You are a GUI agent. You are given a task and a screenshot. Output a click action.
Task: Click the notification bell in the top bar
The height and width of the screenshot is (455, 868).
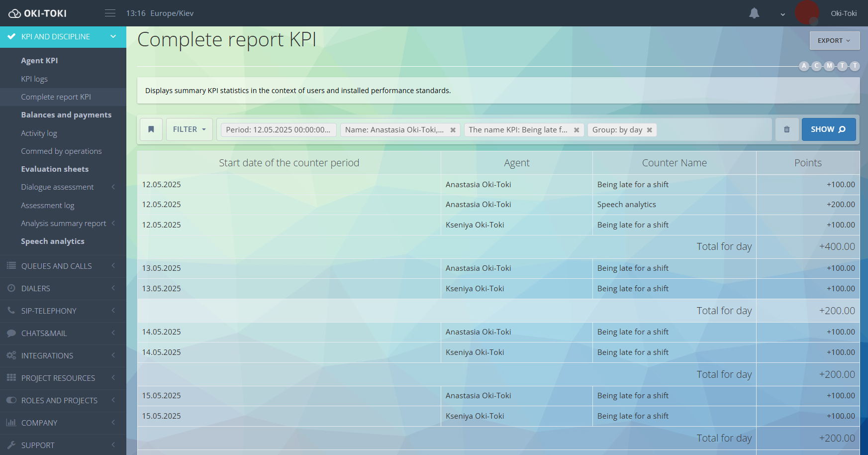[x=754, y=13]
